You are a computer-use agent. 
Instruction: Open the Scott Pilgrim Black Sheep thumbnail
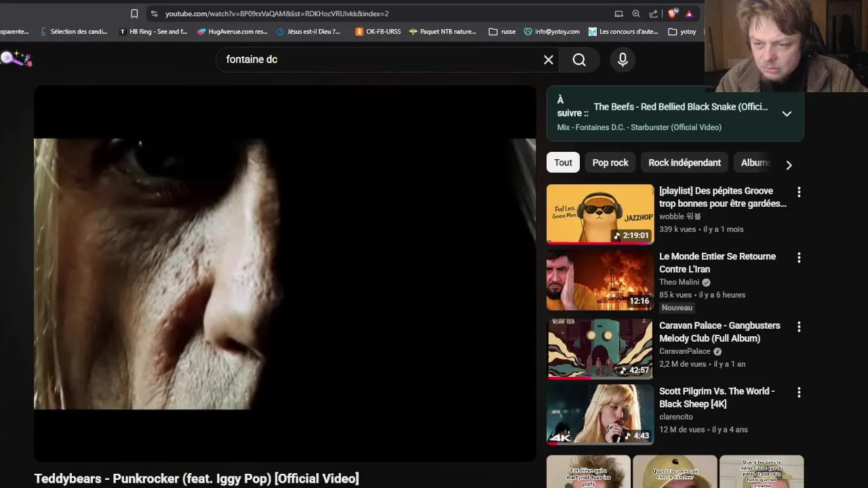[600, 415]
